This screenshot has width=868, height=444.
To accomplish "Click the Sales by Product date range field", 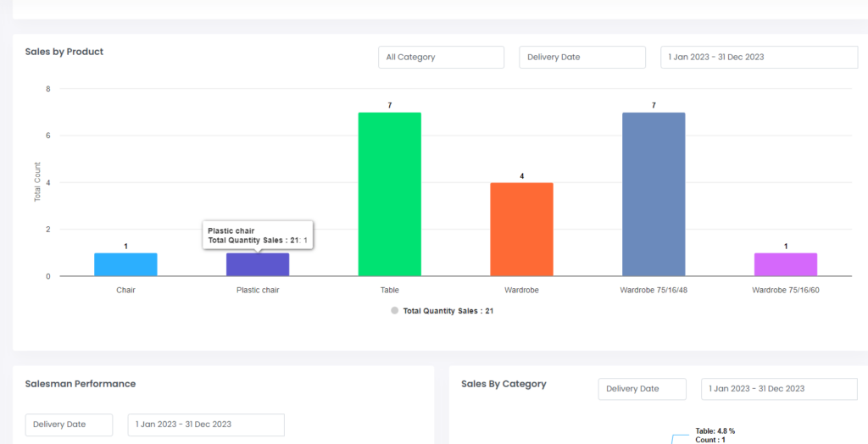I will 759,57.
